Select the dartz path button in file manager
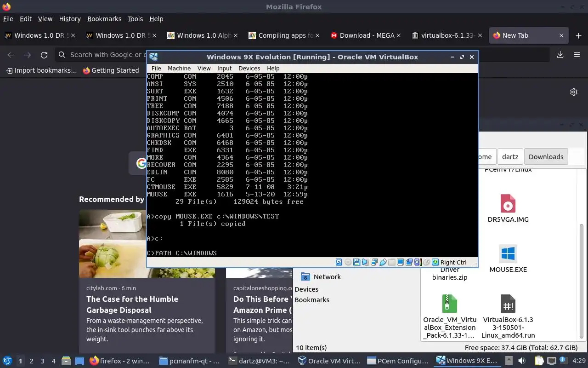The width and height of the screenshot is (588, 368). tap(510, 156)
